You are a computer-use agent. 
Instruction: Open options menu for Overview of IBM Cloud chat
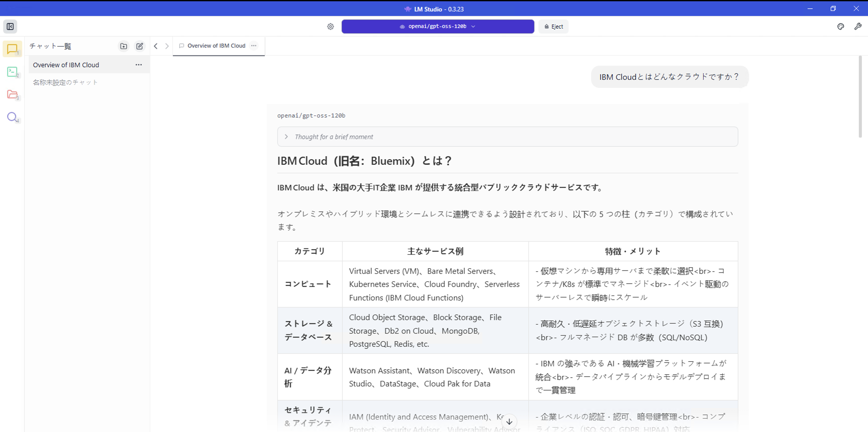tap(138, 65)
